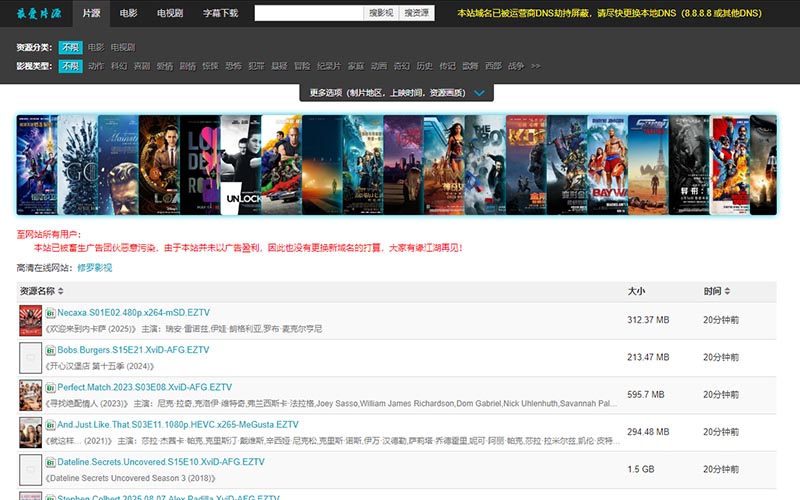Filter genre by 惊悚

(x=210, y=66)
